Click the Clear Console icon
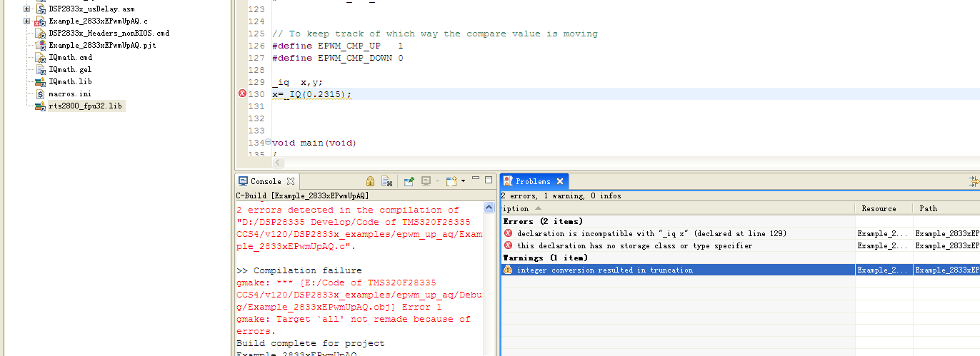The height and width of the screenshot is (356, 980). click(x=386, y=181)
